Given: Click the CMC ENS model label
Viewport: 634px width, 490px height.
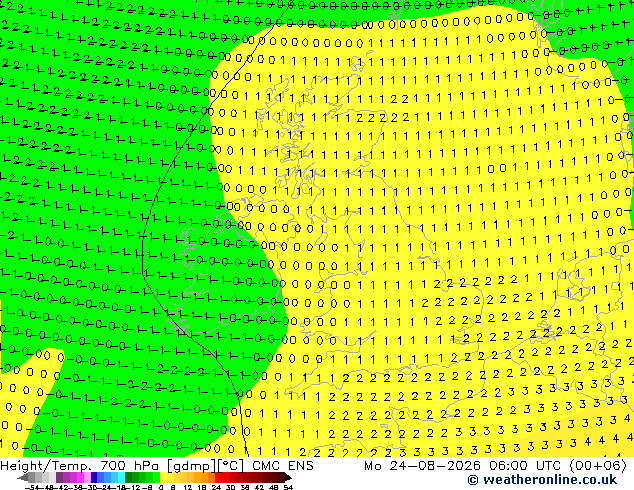Looking at the screenshot, I should [283, 466].
